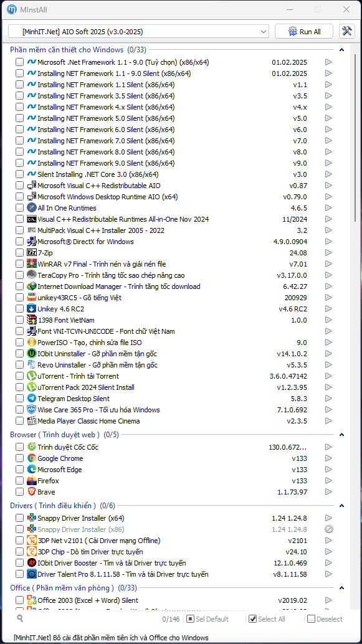Click the Firefox icon
The image size is (362, 644).
coord(32,481)
